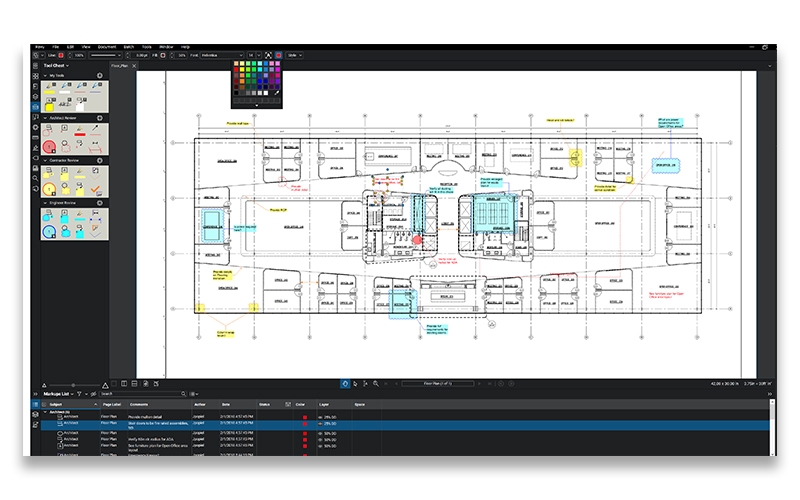This screenshot has width=800, height=500.
Task: Click the text color red button
Action: tap(279, 55)
